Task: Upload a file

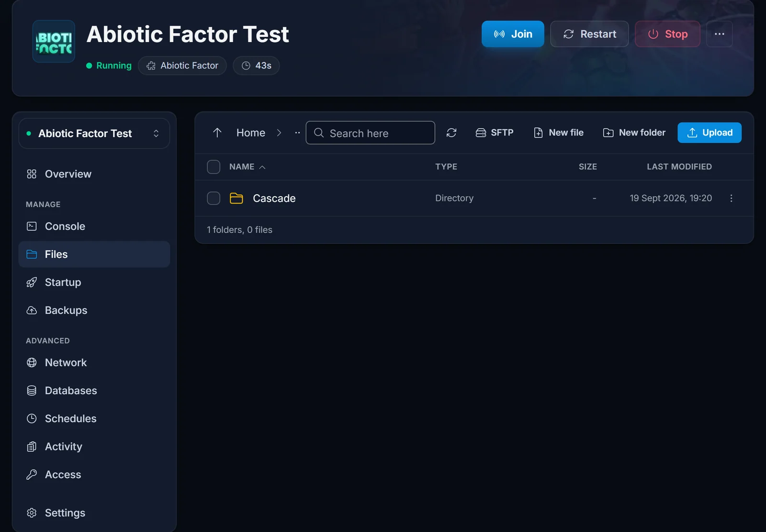Action: [x=710, y=133]
